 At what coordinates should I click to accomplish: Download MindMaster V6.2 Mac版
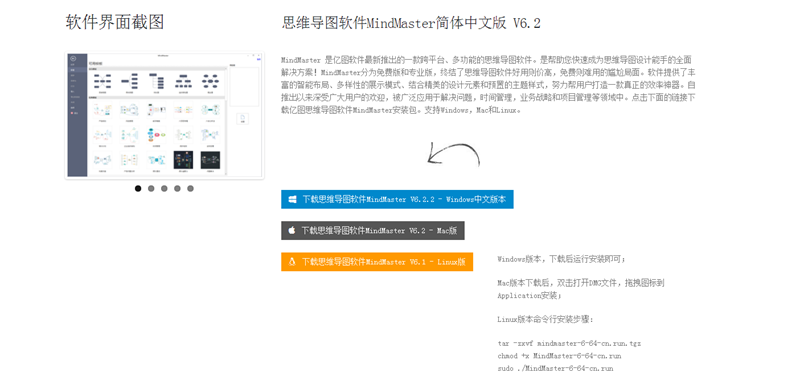(372, 231)
